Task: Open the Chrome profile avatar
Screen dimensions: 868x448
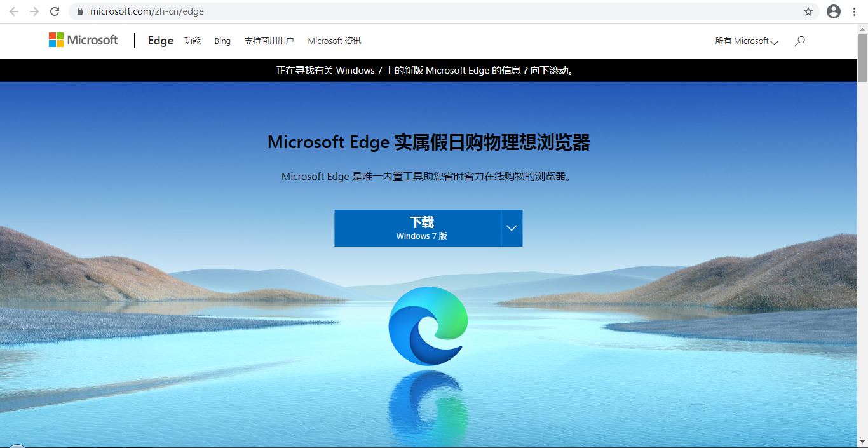Action: point(834,11)
